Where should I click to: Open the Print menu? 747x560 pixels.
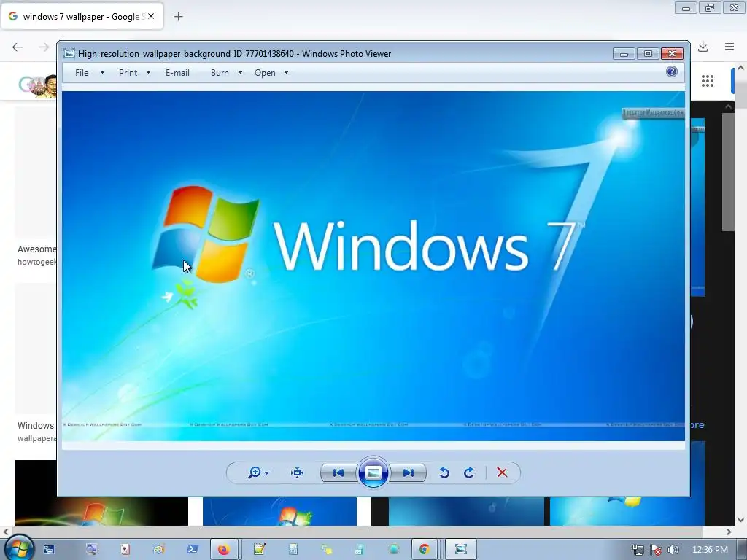(128, 73)
